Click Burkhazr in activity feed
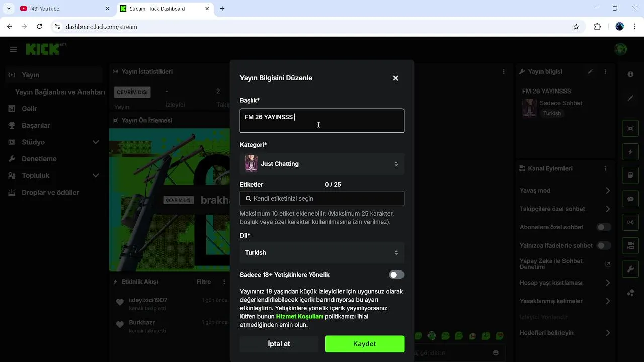The image size is (644, 362). pyautogui.click(x=142, y=322)
